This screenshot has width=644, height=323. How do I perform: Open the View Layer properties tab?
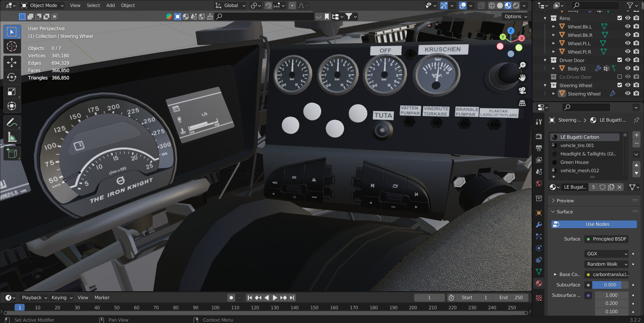539,160
